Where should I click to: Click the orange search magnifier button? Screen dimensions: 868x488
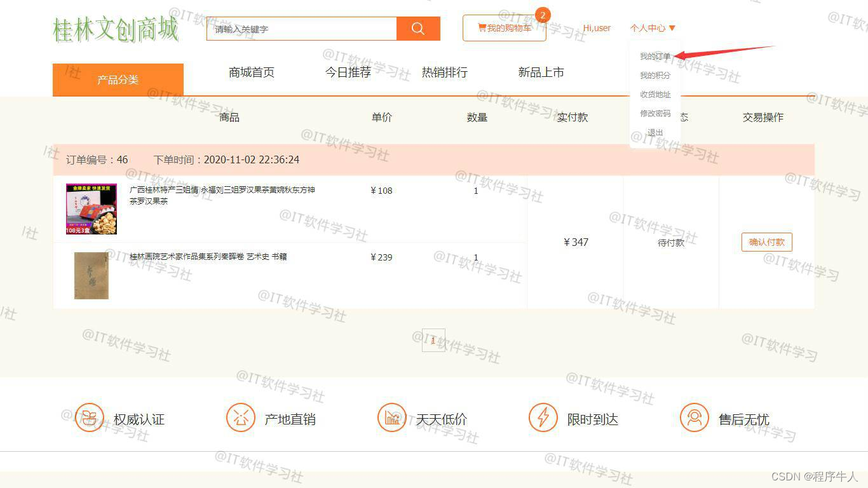coord(418,29)
